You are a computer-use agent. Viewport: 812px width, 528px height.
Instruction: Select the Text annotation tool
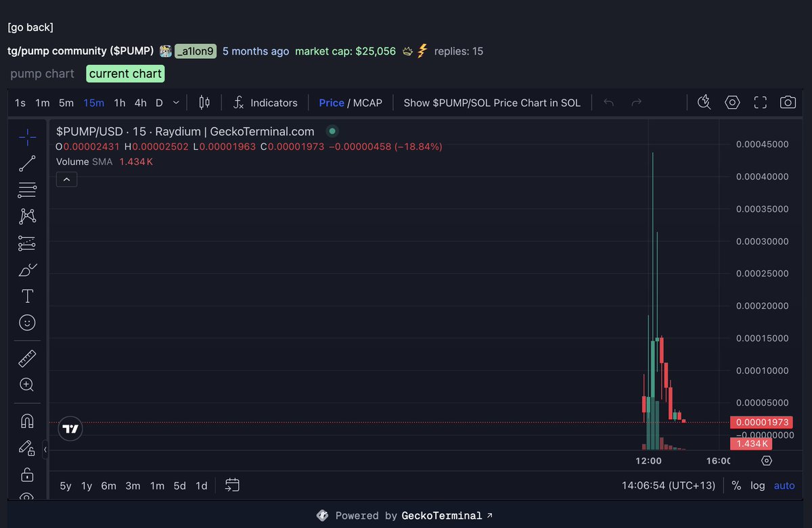(27, 296)
